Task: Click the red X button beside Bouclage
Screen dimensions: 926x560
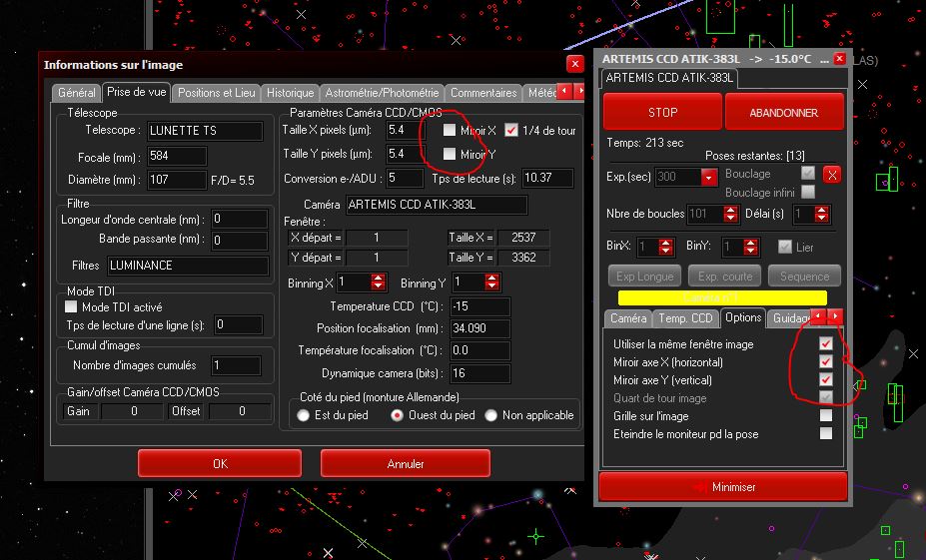Action: point(832,175)
